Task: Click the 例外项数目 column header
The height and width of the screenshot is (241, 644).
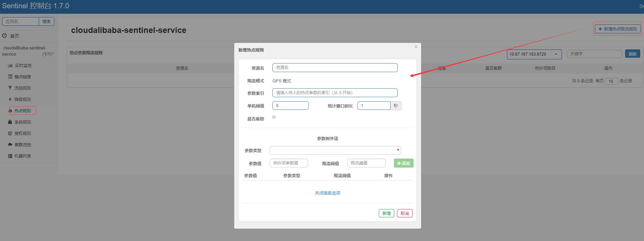Action: tap(545, 68)
